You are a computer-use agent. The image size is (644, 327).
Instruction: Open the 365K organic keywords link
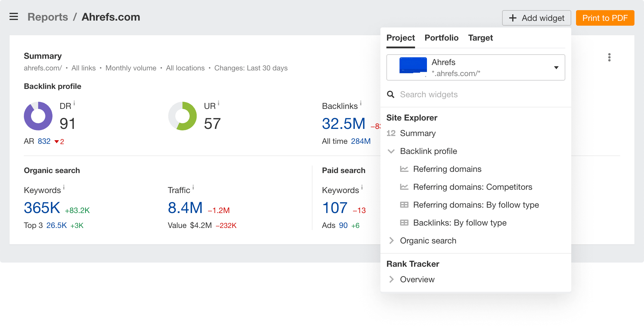(x=42, y=208)
